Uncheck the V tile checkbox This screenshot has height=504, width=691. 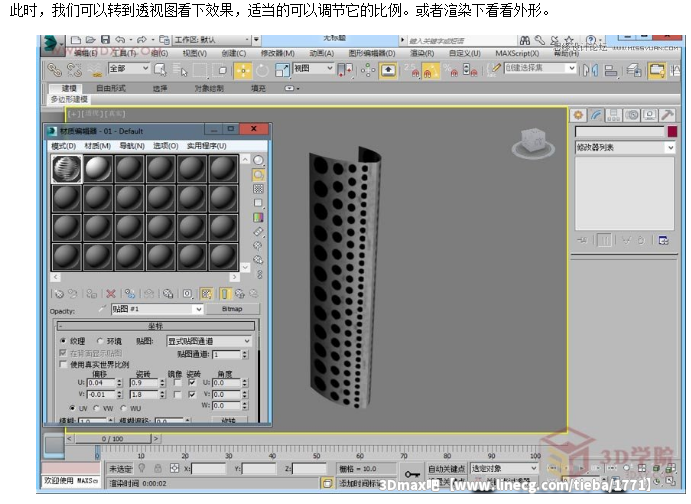192,394
